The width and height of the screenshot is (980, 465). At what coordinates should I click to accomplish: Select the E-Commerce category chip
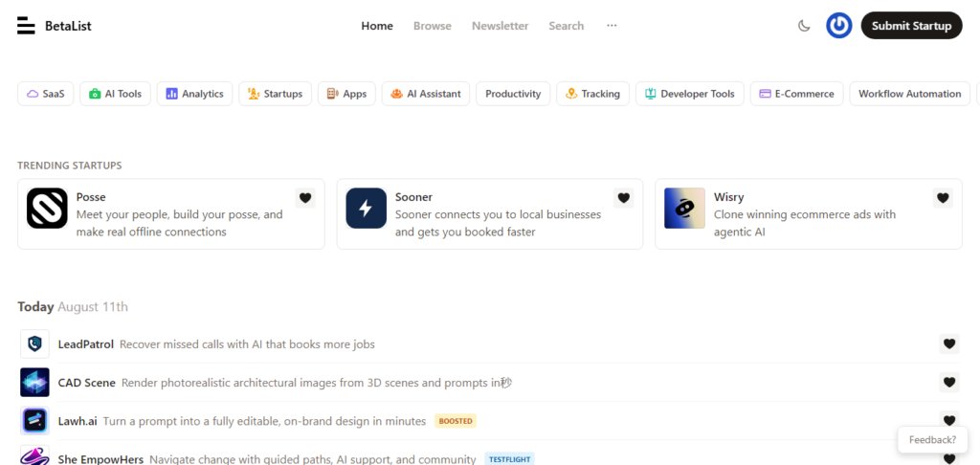797,94
